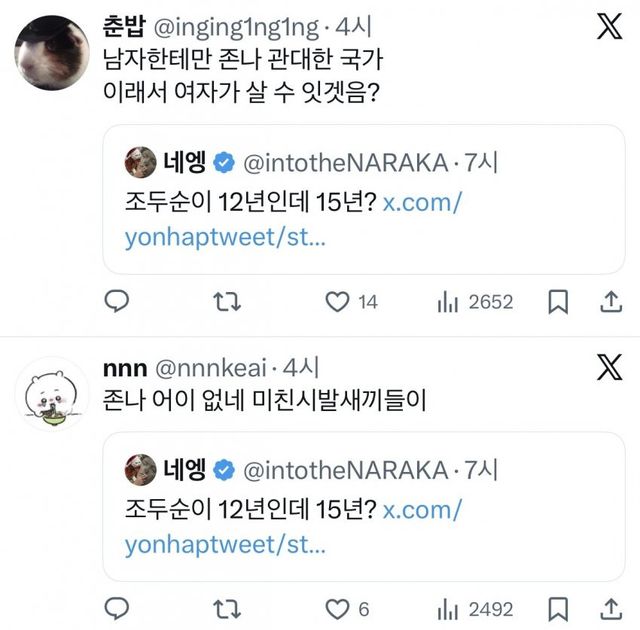Retweet the nnn post
Screen dimensions: 640x630
click(229, 608)
